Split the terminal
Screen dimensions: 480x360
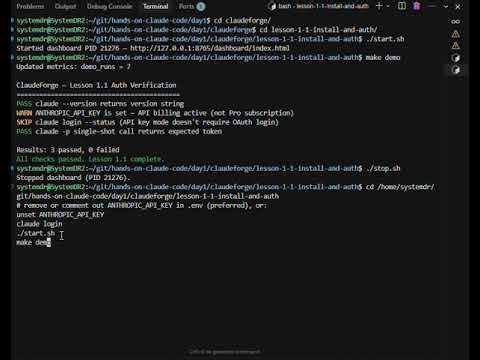point(402,6)
